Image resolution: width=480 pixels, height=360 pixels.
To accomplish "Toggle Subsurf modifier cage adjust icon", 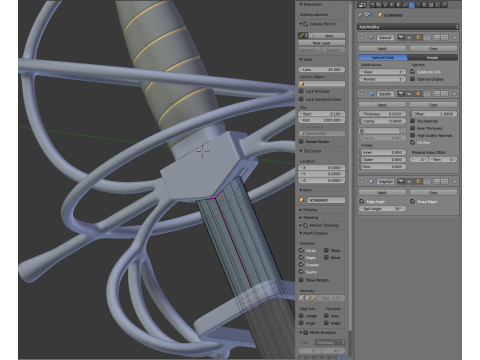I will point(427,37).
